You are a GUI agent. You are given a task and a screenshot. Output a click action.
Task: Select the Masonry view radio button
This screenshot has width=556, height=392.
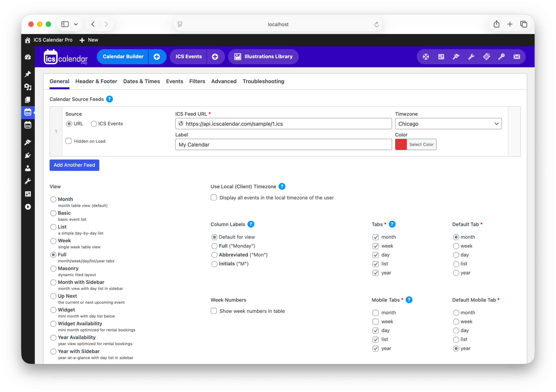point(53,268)
